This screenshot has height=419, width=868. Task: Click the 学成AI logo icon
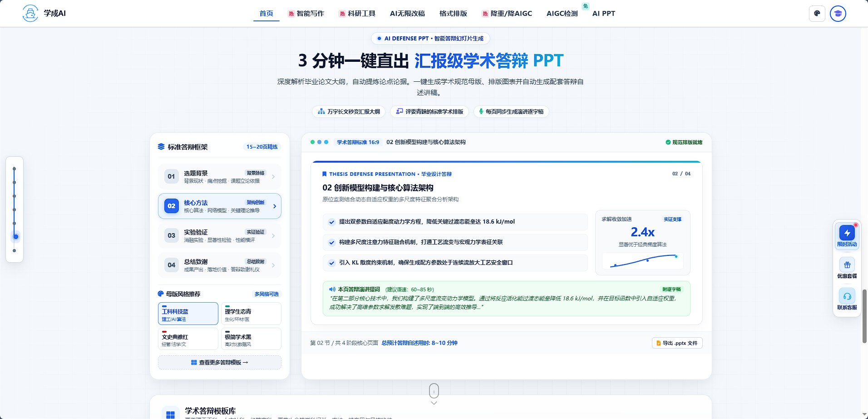pyautogui.click(x=30, y=13)
